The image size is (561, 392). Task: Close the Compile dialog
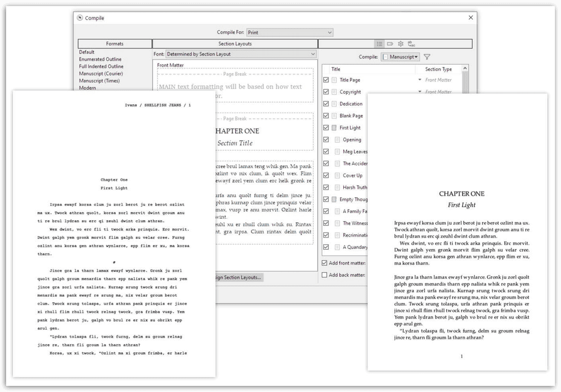point(471,17)
